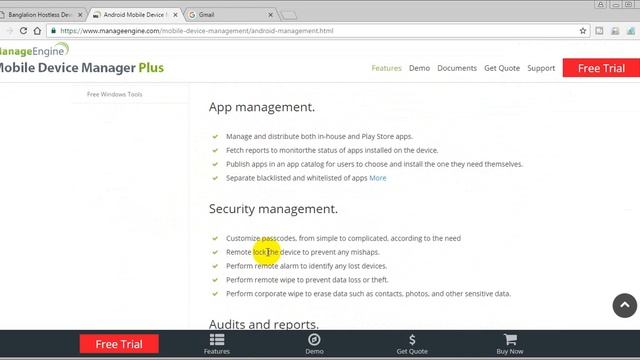
Task: Click 'Remote lock the device' line
Action: point(303,252)
